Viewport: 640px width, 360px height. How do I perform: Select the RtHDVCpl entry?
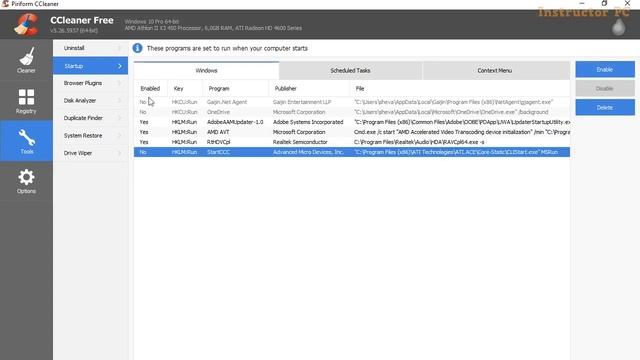pos(352,142)
